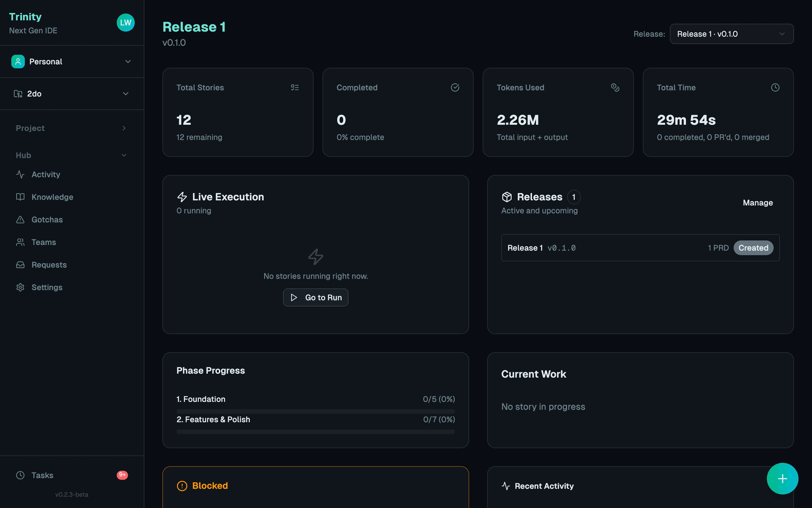Viewport: 812px width, 508px height.
Task: Click the Teams people icon
Action: [x=21, y=242]
